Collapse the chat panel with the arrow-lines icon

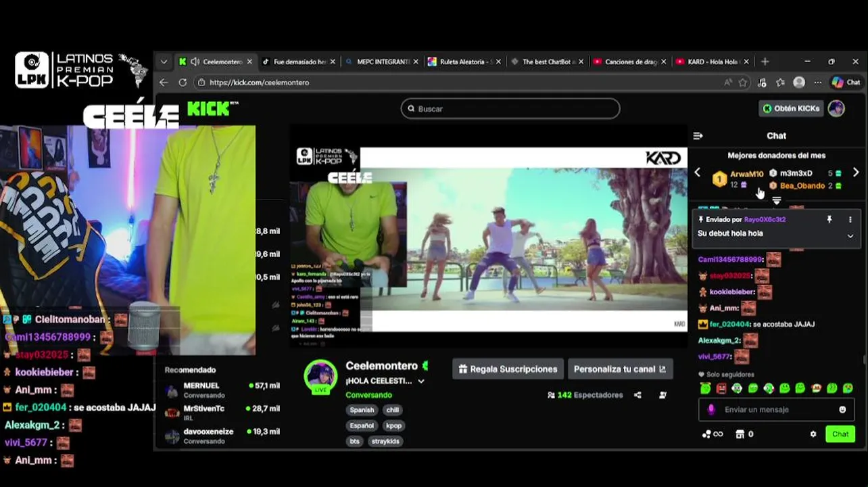pyautogui.click(x=698, y=136)
